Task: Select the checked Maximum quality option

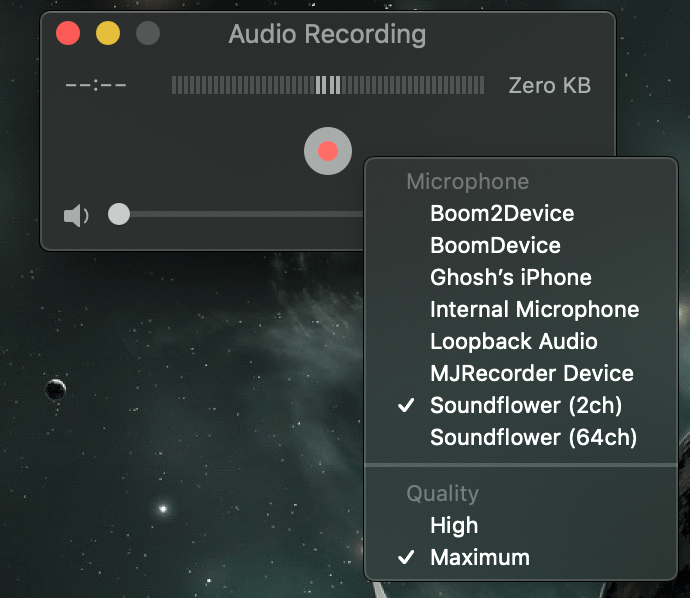Action: (521, 558)
